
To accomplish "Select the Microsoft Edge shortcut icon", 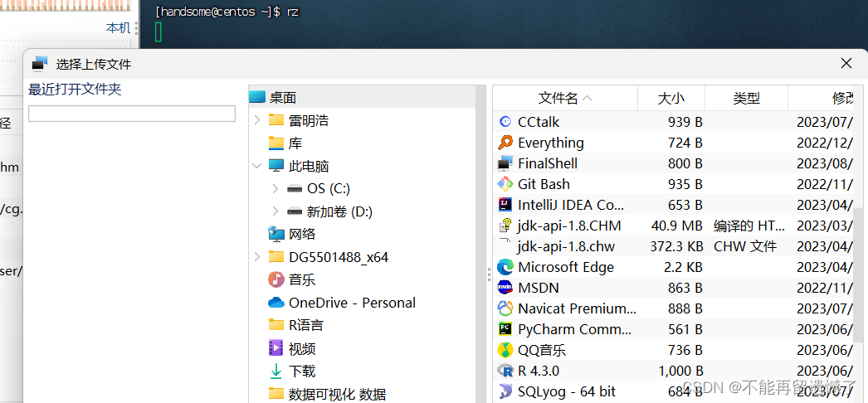I will 505,267.
